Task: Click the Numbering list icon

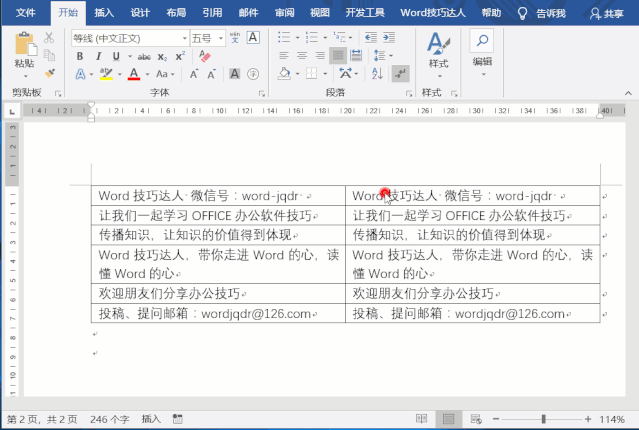Action: click(312, 37)
